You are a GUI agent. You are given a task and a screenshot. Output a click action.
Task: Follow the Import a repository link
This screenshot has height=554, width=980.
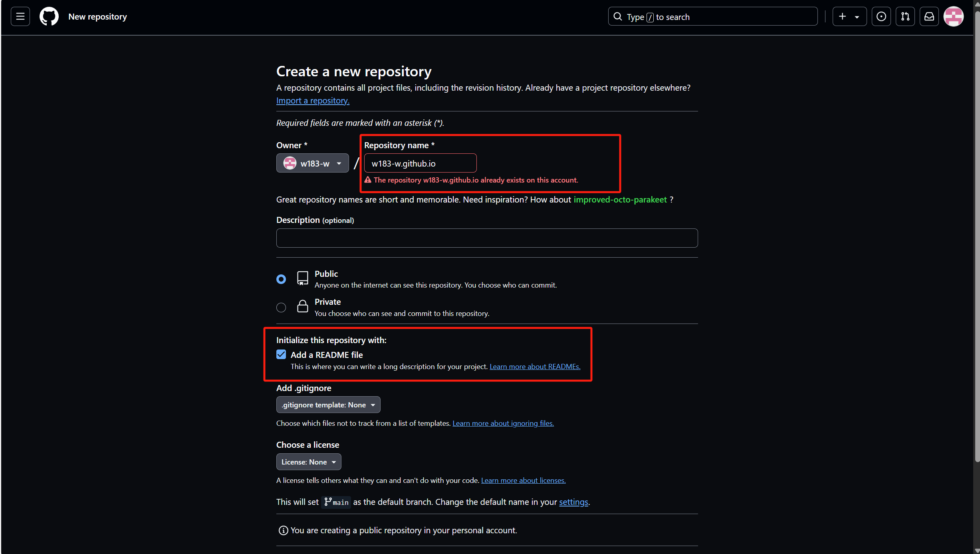click(313, 101)
